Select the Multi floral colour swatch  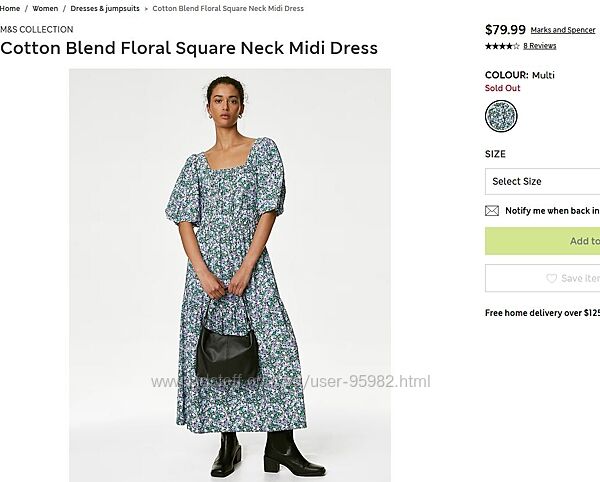(x=501, y=116)
